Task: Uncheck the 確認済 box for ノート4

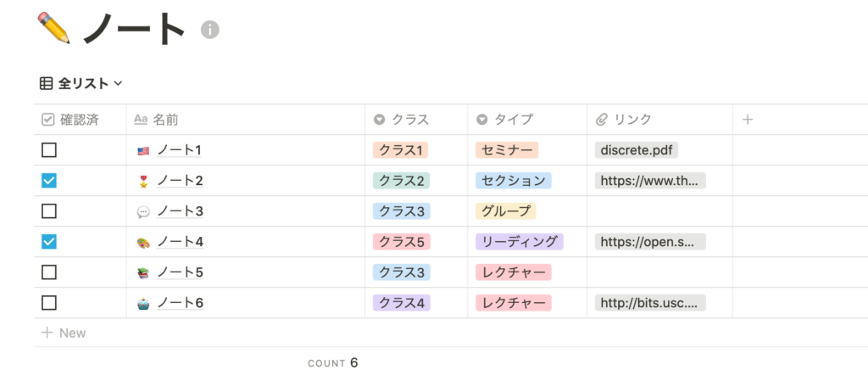Action: (x=49, y=242)
